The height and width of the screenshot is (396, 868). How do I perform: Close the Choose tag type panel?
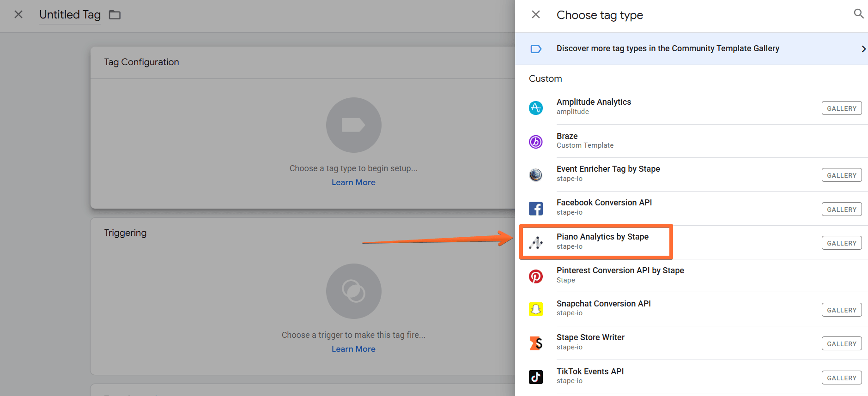click(x=536, y=14)
